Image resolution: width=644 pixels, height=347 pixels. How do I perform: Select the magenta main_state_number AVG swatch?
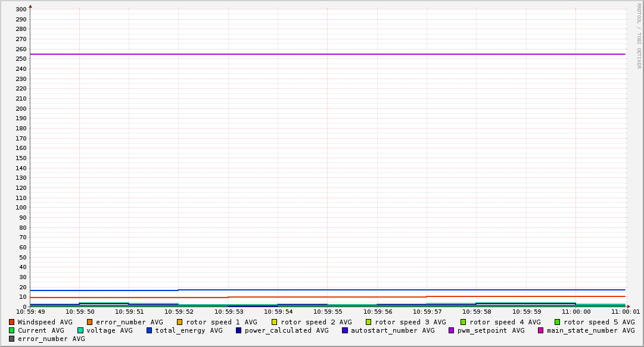coord(541,330)
